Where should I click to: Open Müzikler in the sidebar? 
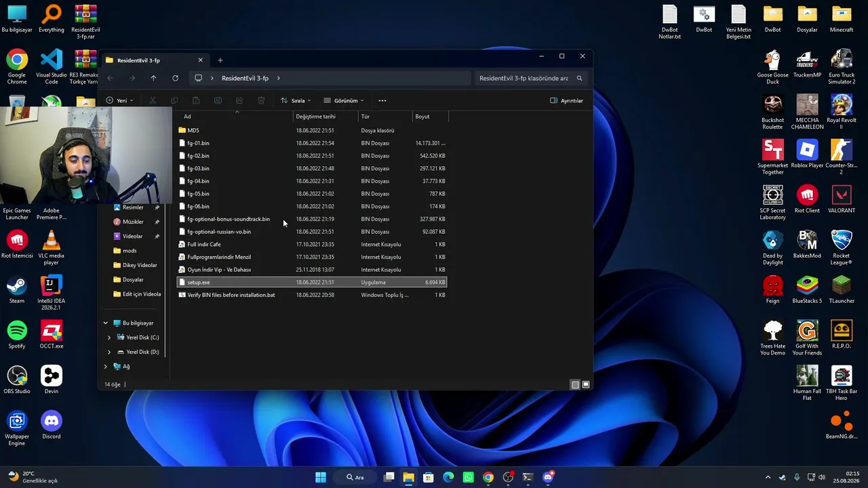(x=133, y=222)
